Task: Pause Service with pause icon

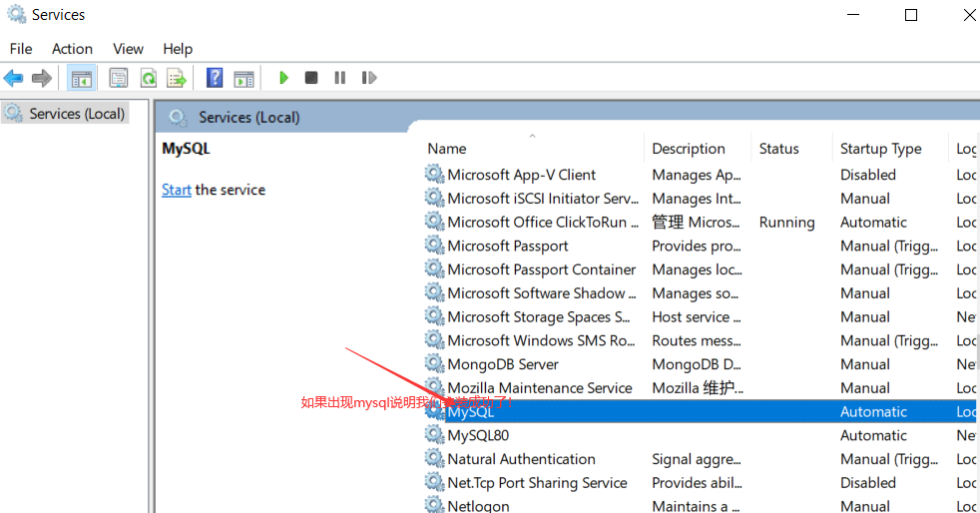Action: (340, 78)
